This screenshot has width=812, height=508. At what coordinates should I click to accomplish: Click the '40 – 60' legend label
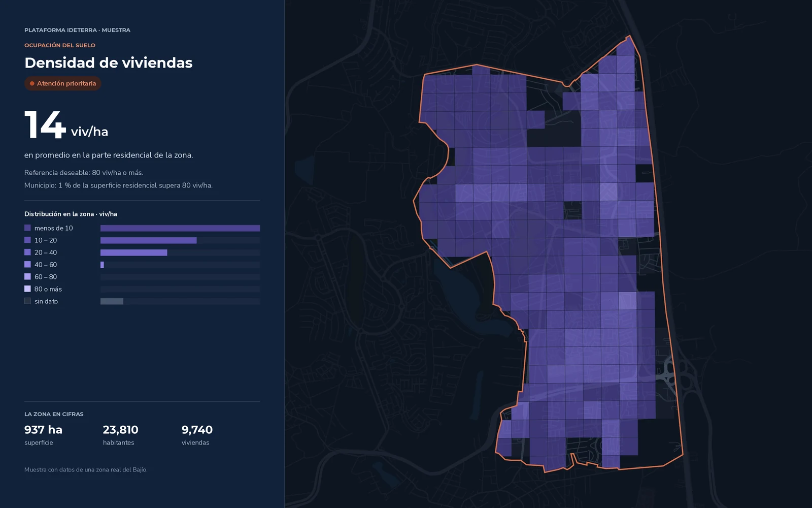(46, 265)
